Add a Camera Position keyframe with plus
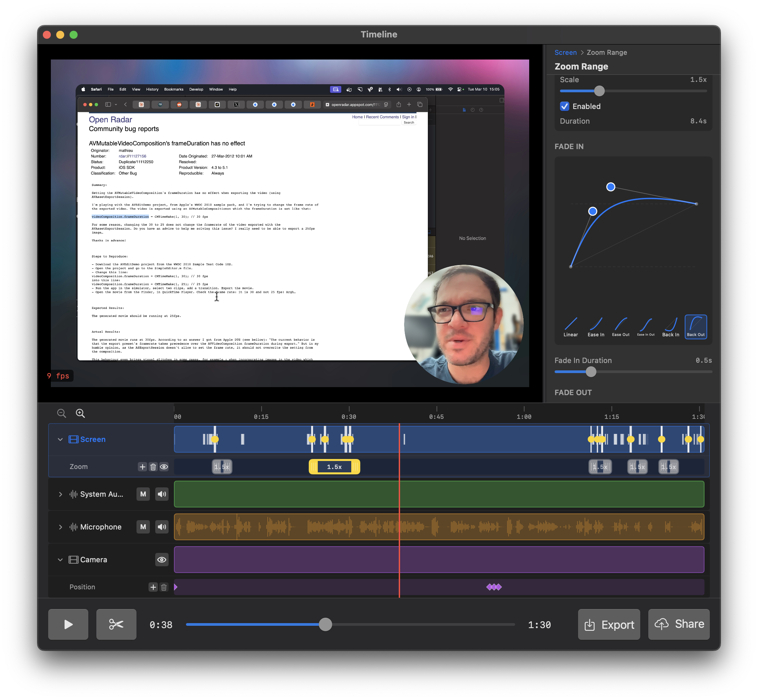This screenshot has height=700, width=758. tap(153, 587)
